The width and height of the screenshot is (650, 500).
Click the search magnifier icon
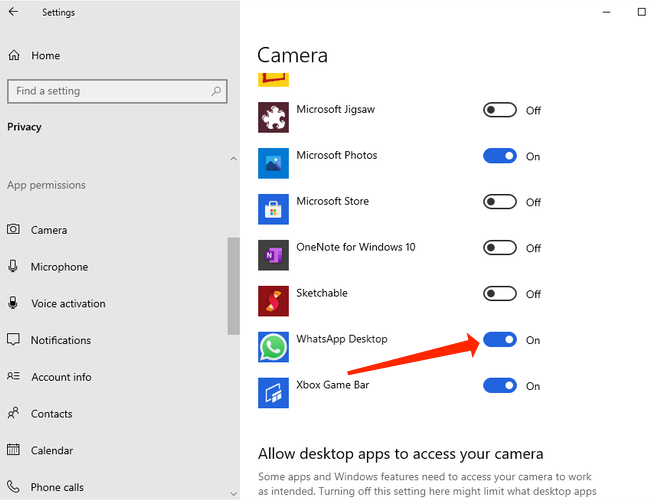pos(216,91)
